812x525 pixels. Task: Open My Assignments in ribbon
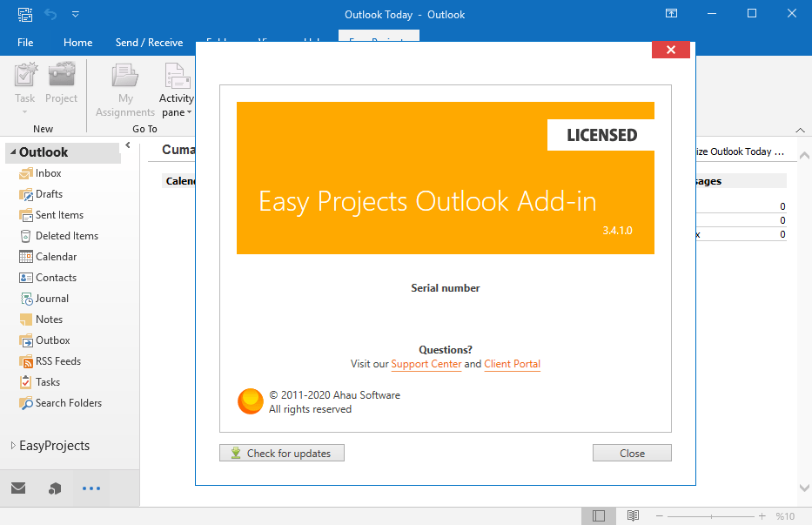point(125,91)
